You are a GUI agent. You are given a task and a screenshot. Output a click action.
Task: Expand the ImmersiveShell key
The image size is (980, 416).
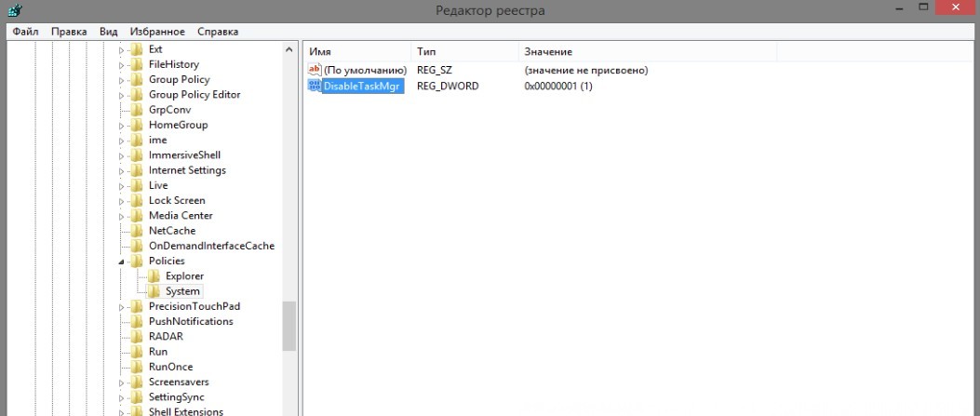coord(122,154)
